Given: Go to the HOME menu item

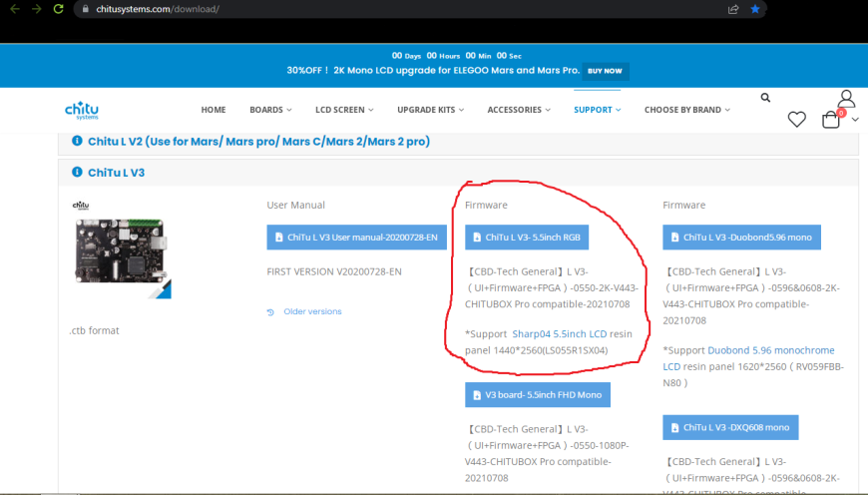Looking at the screenshot, I should 214,110.
